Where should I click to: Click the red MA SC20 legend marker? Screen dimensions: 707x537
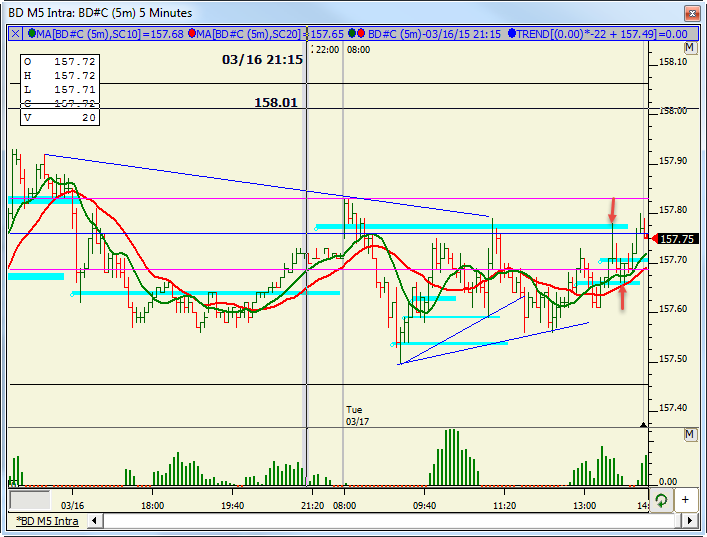pos(192,33)
